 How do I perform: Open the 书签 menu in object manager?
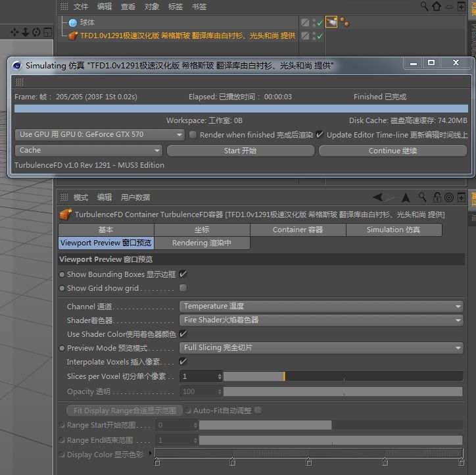[199, 7]
